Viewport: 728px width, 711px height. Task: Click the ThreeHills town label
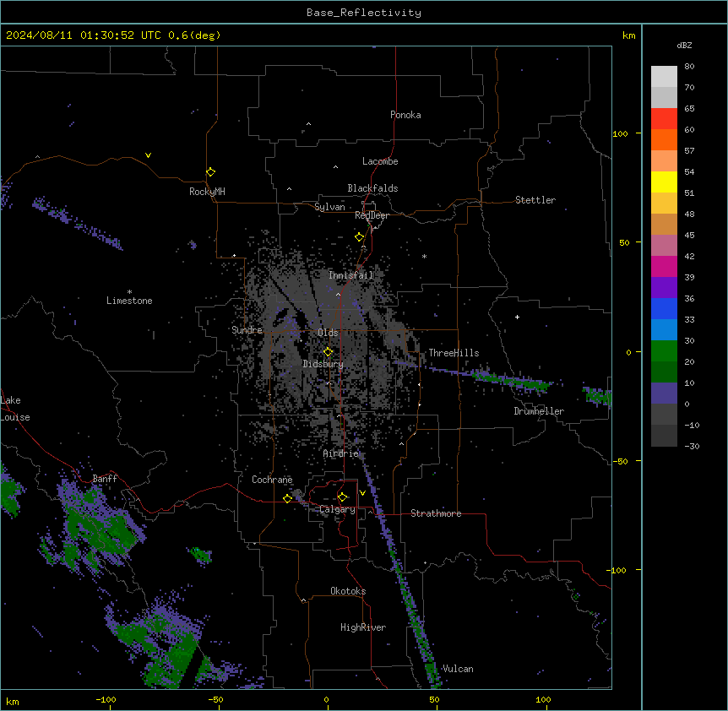tap(454, 353)
